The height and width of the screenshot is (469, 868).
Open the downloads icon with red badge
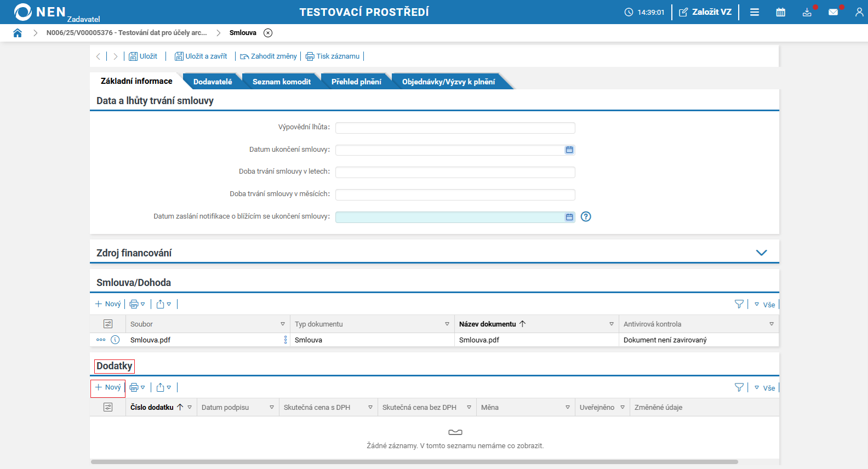click(807, 12)
